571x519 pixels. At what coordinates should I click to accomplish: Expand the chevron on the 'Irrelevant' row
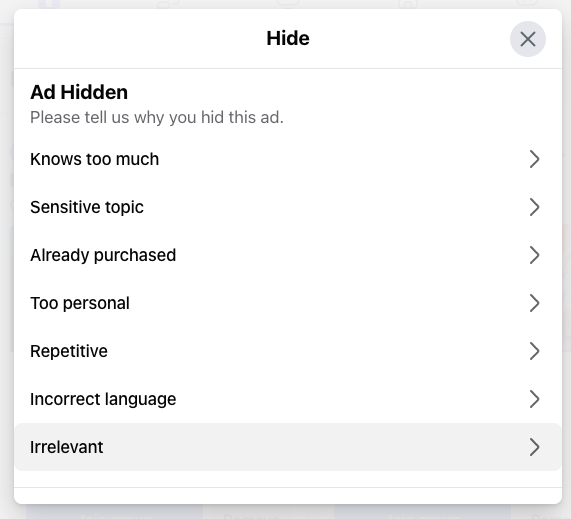tap(534, 447)
